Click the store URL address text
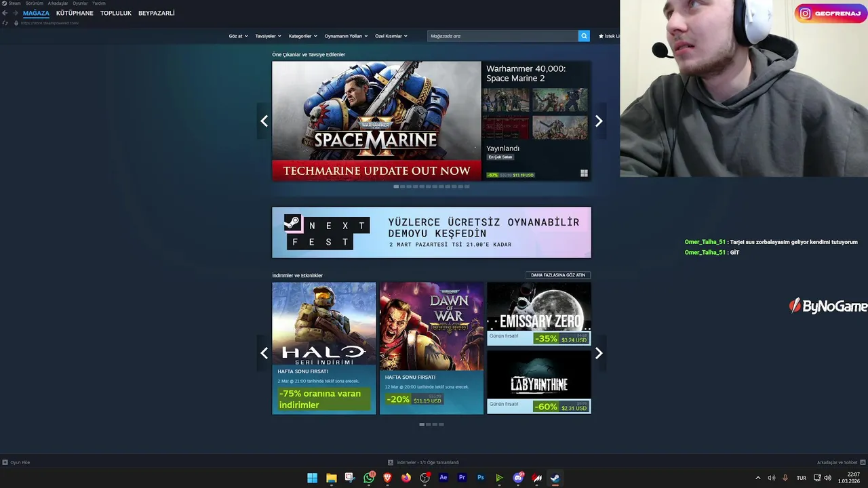This screenshot has width=868, height=488. point(50,23)
